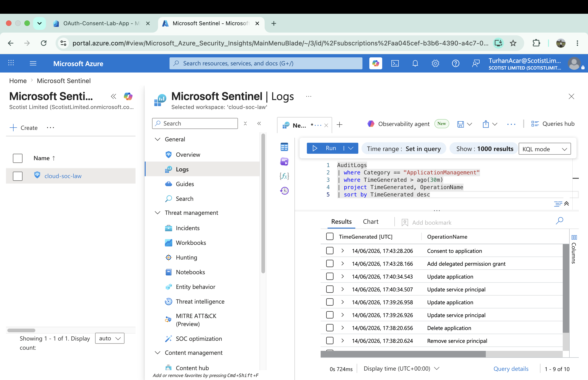The width and height of the screenshot is (588, 380).
Task: Open the Help question mark icon
Action: point(456,63)
